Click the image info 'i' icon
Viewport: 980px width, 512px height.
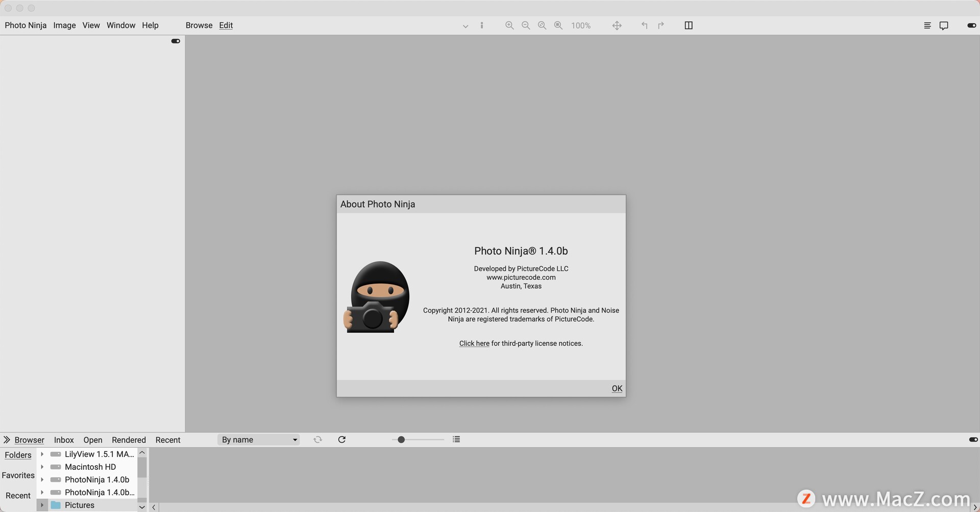(482, 25)
